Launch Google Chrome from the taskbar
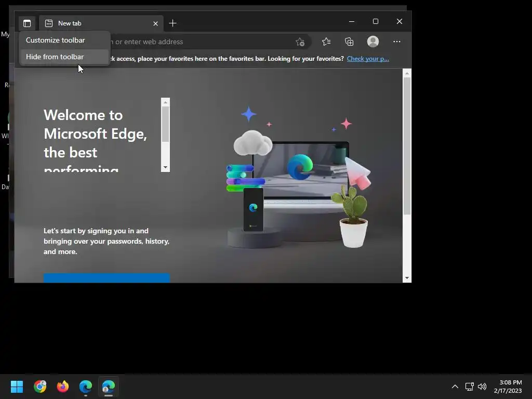Viewport: 532px width, 399px height. [x=40, y=386]
